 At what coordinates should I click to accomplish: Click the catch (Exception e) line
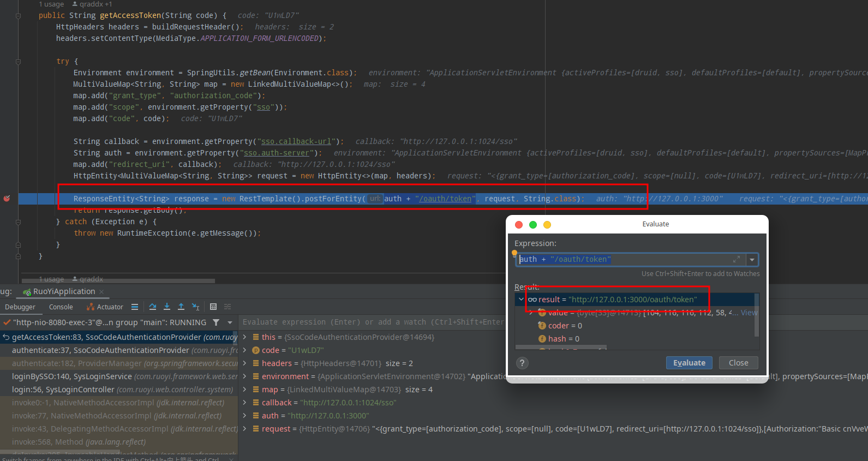coord(106,221)
